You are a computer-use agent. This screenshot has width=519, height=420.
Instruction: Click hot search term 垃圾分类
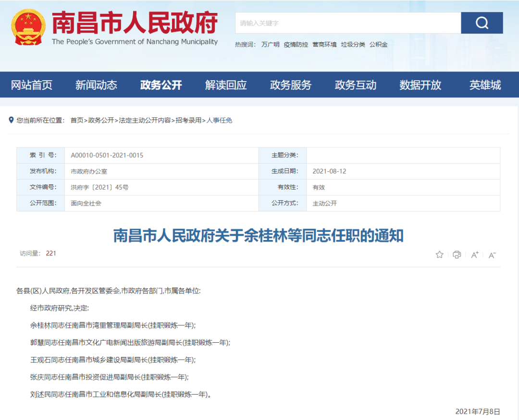[x=353, y=44]
